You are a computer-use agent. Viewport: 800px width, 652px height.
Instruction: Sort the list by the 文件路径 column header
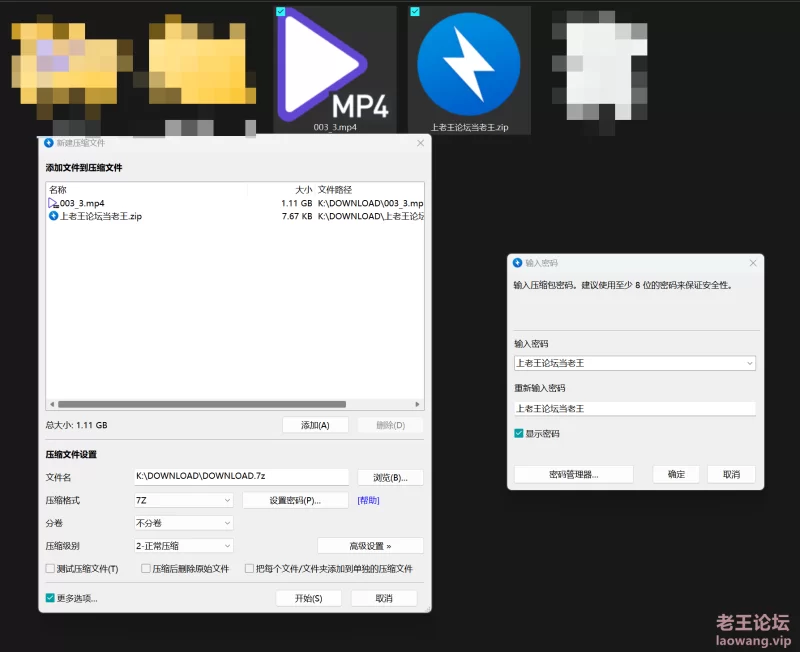pyautogui.click(x=369, y=190)
